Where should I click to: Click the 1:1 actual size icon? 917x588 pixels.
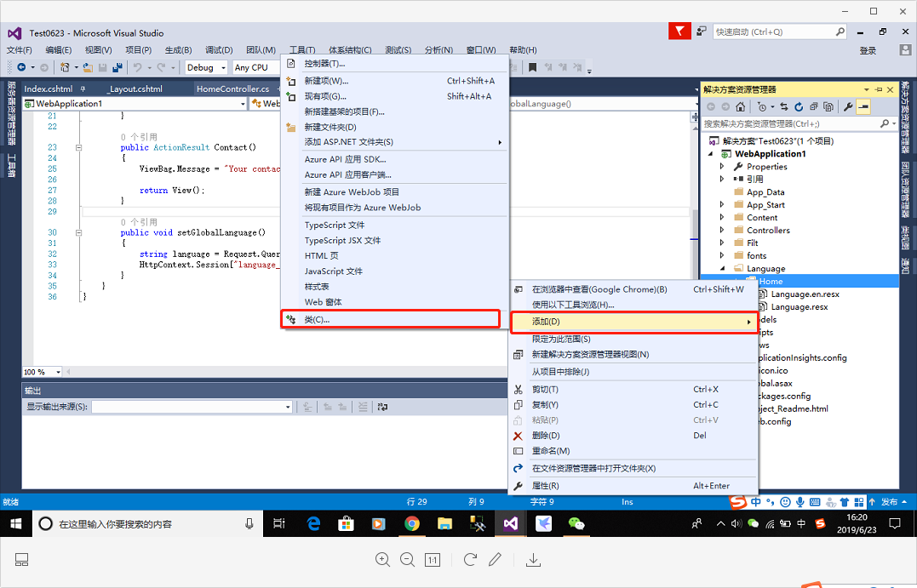click(433, 560)
